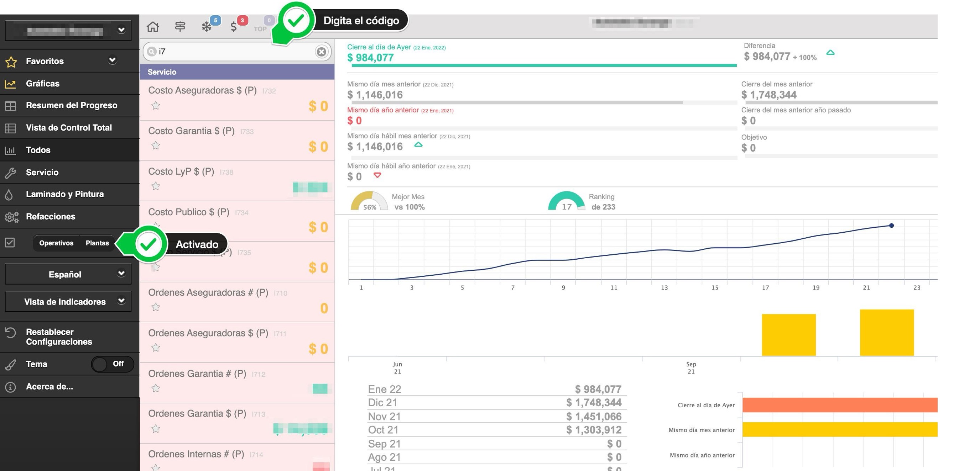Image resolution: width=980 pixels, height=471 pixels.
Task: Click the Acerca de info icon
Action: pos(10,387)
